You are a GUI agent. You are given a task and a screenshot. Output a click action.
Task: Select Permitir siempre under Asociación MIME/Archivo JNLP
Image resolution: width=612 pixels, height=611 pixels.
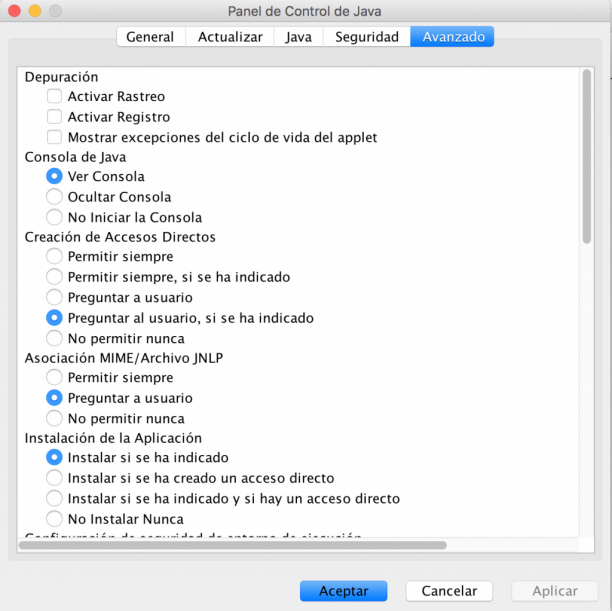click(x=54, y=378)
